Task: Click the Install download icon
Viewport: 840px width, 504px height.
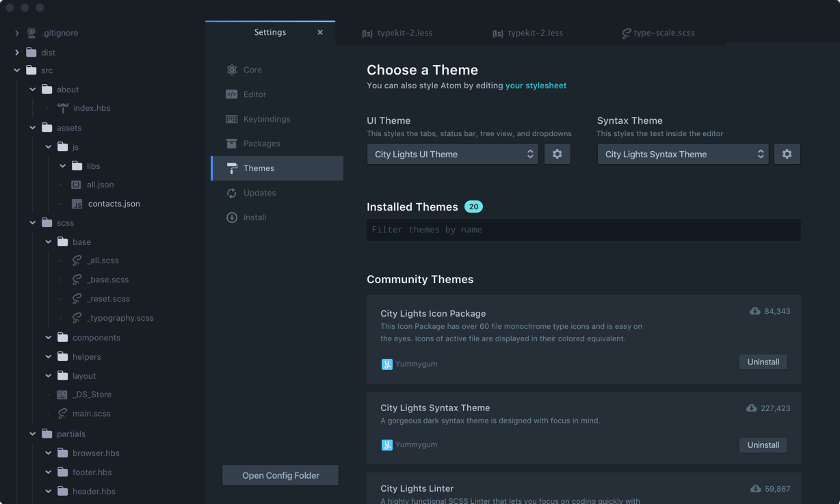Action: pyautogui.click(x=232, y=217)
